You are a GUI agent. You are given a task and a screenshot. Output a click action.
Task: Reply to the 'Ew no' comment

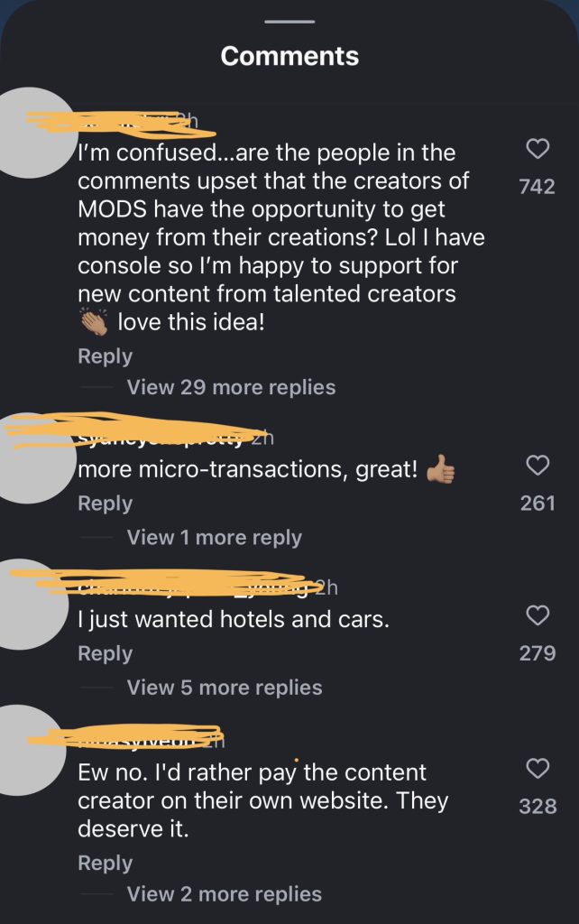click(105, 864)
